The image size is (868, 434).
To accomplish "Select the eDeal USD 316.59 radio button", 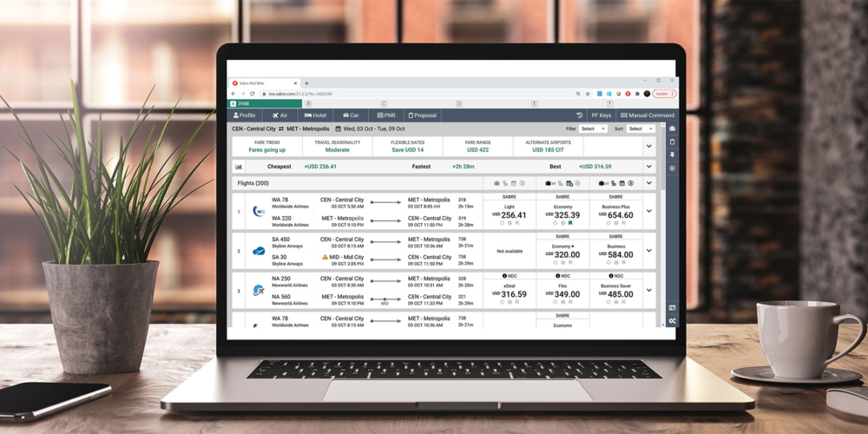I will click(x=502, y=303).
